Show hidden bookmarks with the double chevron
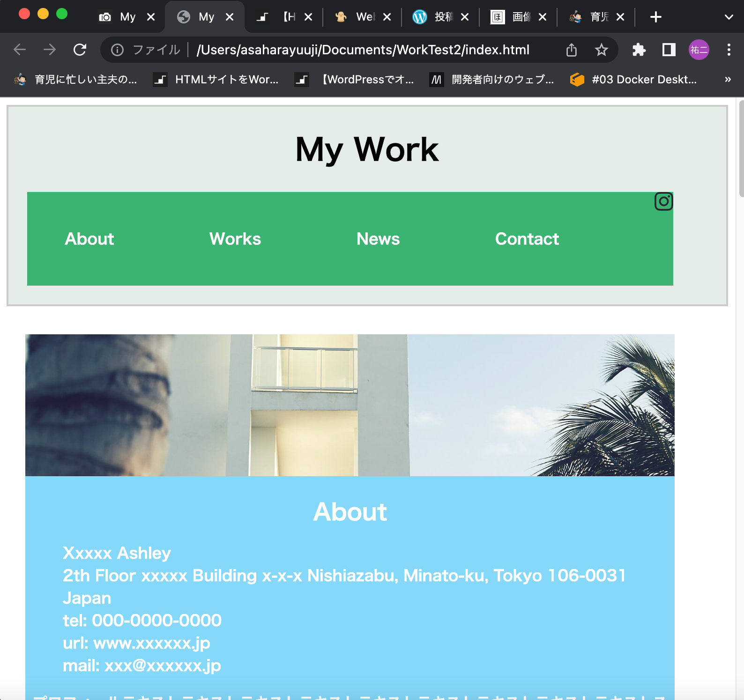The image size is (744, 700). pyautogui.click(x=728, y=80)
